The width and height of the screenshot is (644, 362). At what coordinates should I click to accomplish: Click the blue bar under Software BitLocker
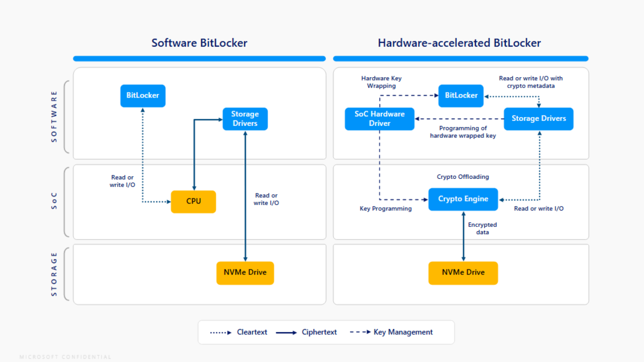click(199, 58)
